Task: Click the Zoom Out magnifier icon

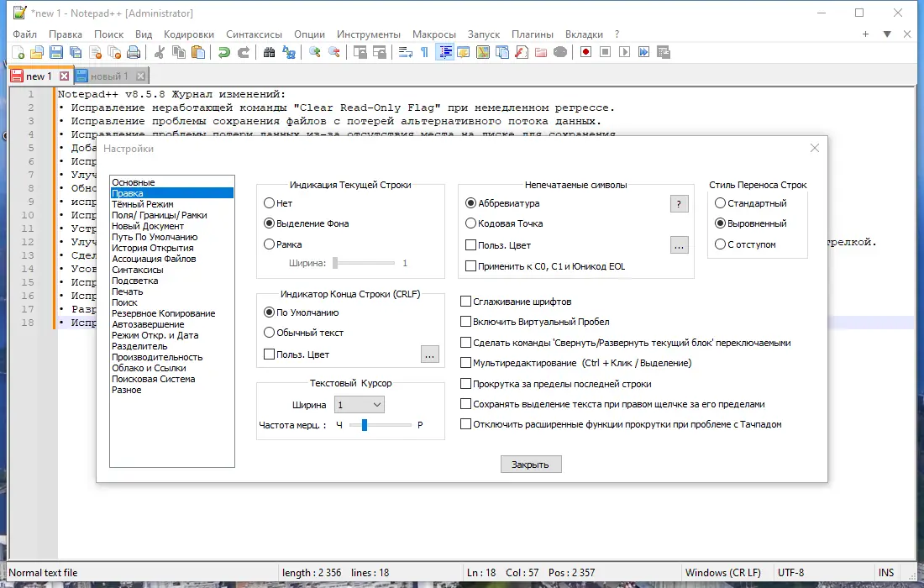Action: pos(334,52)
